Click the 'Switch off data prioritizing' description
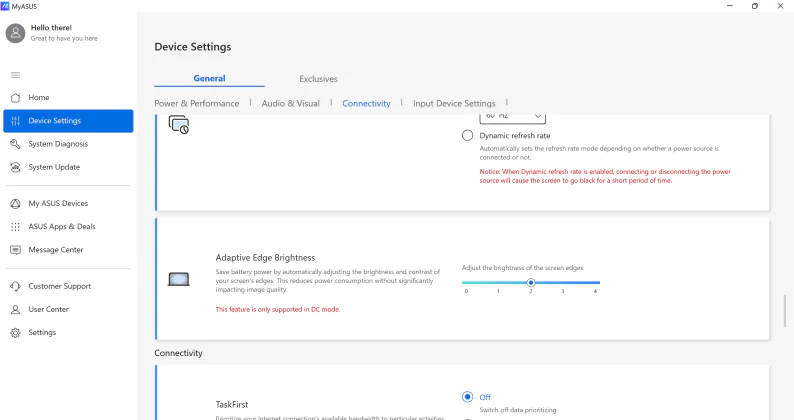This screenshot has height=420, width=794. click(518, 410)
